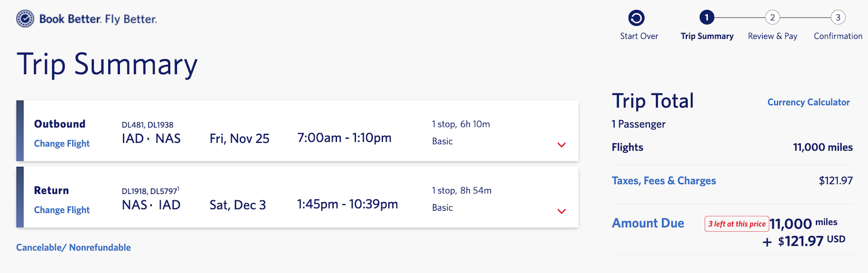Click the '3 left at this price' badge
This screenshot has height=273, width=868.
click(737, 224)
